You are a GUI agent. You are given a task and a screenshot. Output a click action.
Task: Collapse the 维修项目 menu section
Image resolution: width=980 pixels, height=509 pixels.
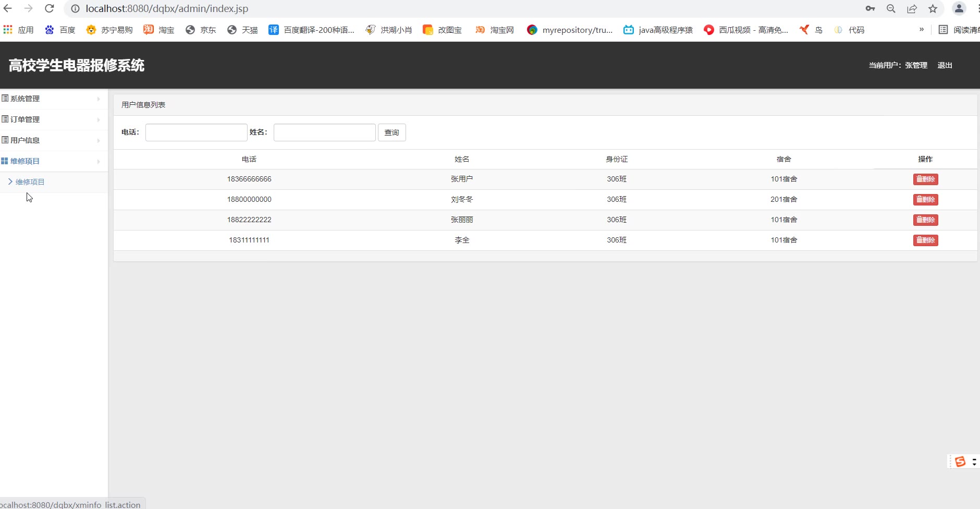click(54, 161)
